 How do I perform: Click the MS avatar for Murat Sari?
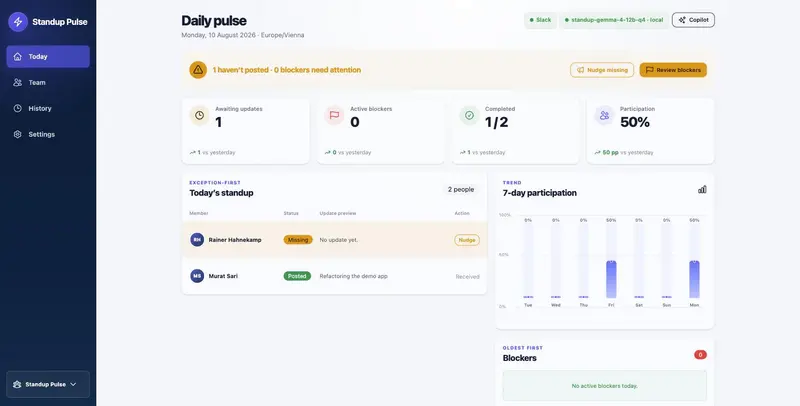[197, 276]
